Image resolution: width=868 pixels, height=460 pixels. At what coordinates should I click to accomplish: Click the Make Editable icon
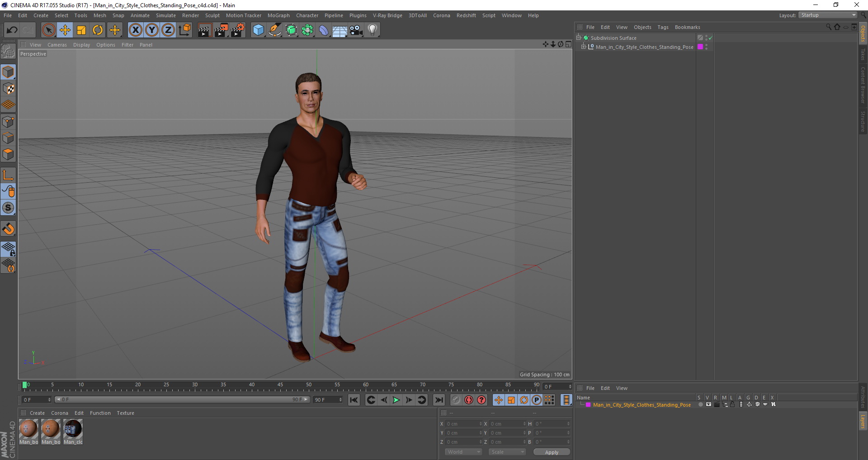8,52
